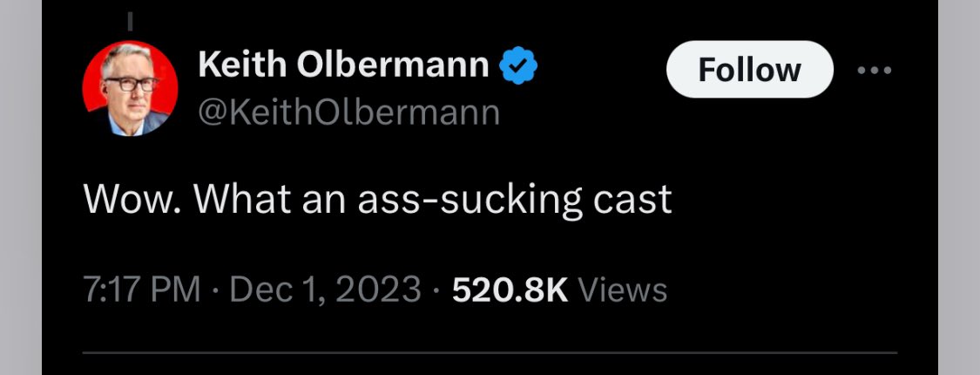Screen dimensions: 980x375
Task: Open the circular profile picture avatar
Action: 130,88
